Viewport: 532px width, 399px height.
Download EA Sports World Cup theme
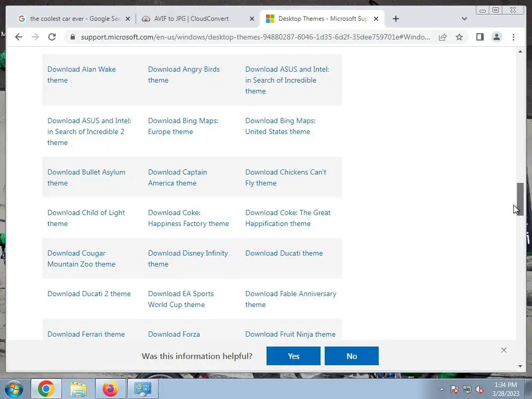[x=180, y=299]
